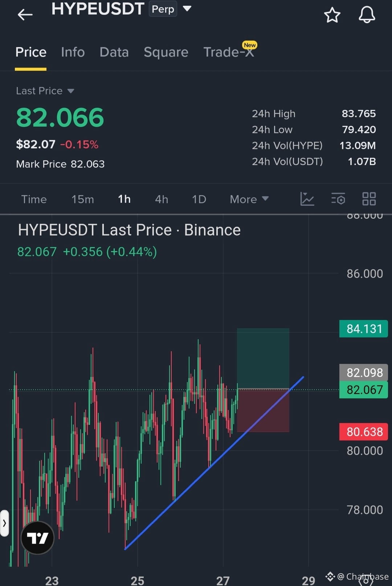The image size is (392, 586).
Task: Switch to the Data tab
Action: coord(114,52)
